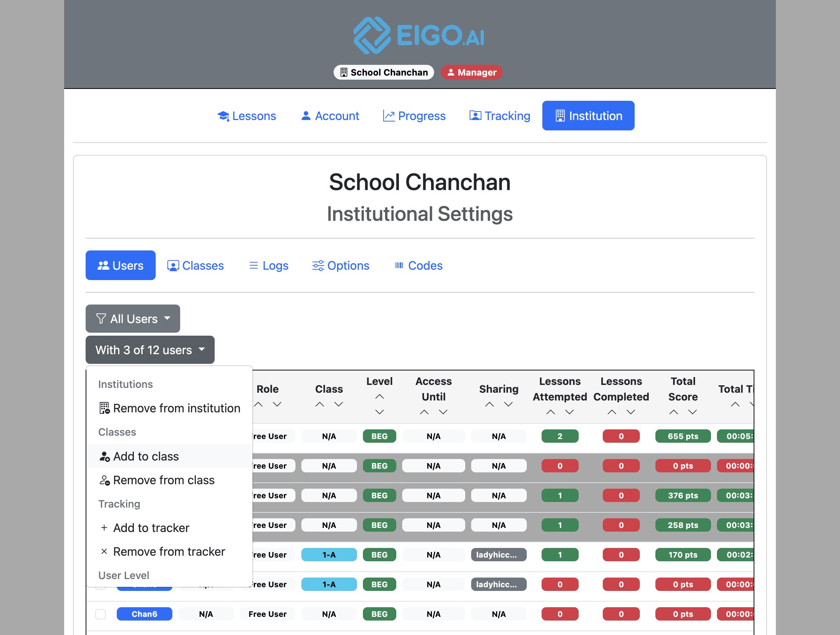Image resolution: width=840 pixels, height=635 pixels.
Task: Choose Remove from tracker
Action: click(x=169, y=552)
